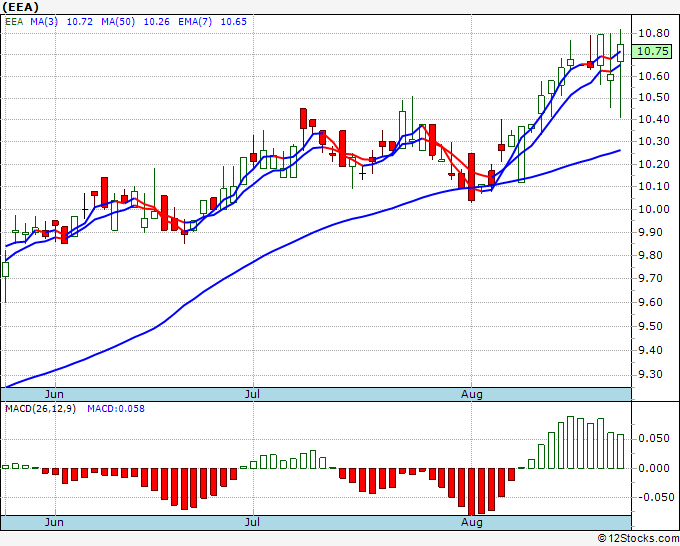Click the Aug label on price chart axis

pos(472,394)
